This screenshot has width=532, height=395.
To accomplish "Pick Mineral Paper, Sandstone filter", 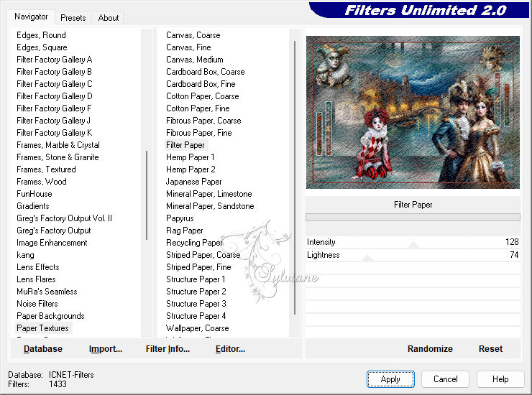I will pos(210,206).
